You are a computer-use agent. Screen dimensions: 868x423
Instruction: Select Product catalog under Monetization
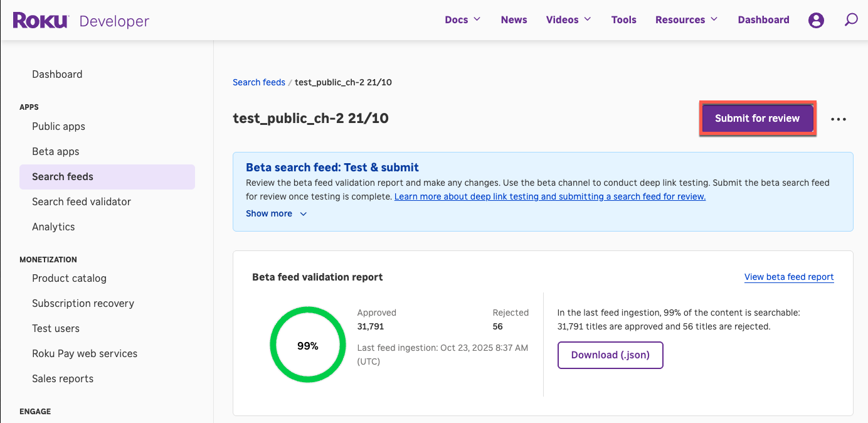[x=69, y=278]
